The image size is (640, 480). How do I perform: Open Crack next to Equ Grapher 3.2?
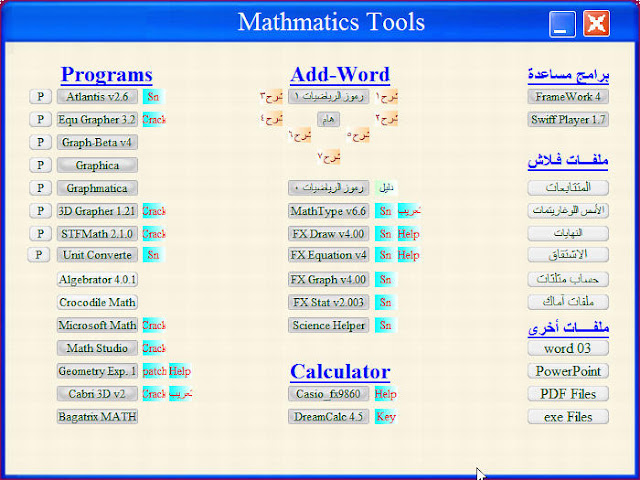pos(154,120)
